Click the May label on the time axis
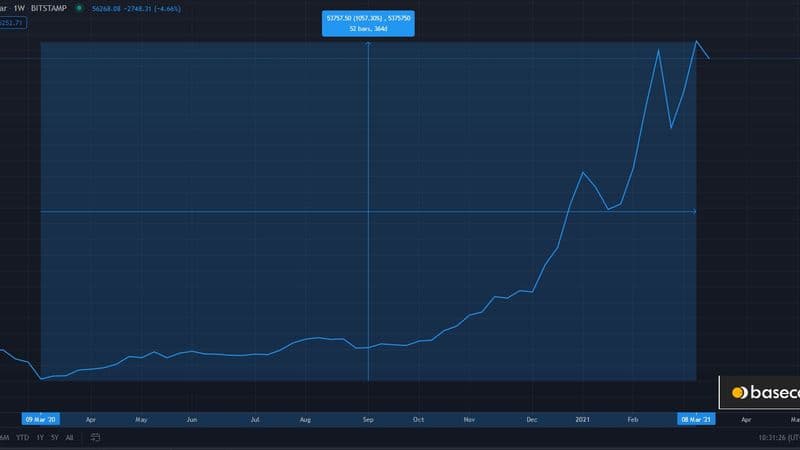The height and width of the screenshot is (450, 800). (x=141, y=419)
